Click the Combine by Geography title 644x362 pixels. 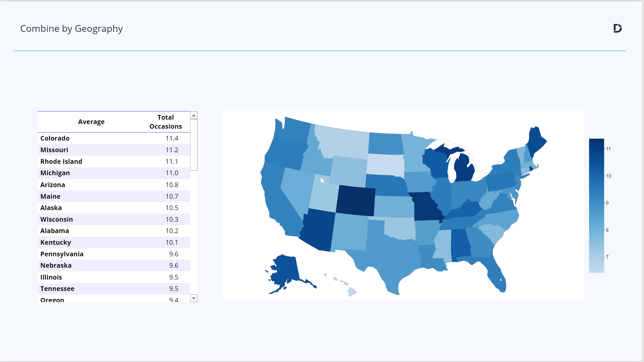click(x=71, y=29)
